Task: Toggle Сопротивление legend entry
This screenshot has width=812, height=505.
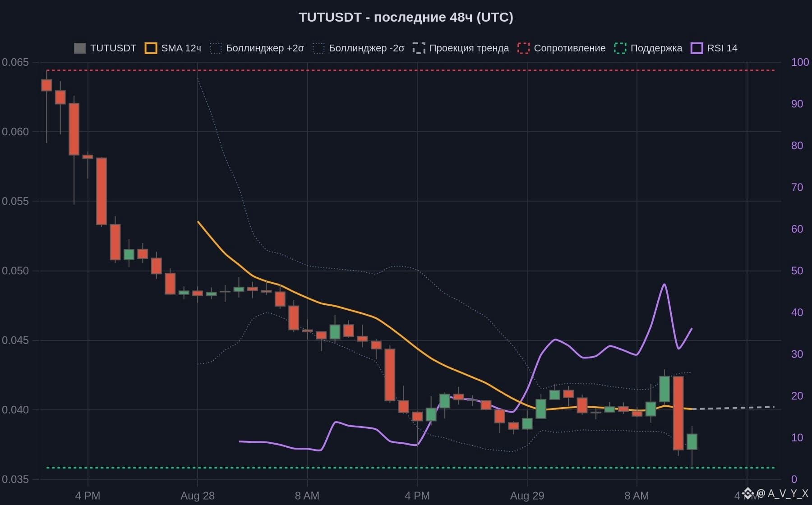Action: (562, 48)
